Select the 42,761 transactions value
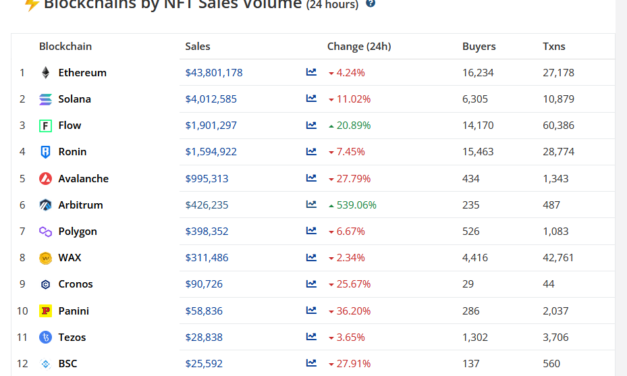Viewport: 627px width, 376px height. click(558, 258)
